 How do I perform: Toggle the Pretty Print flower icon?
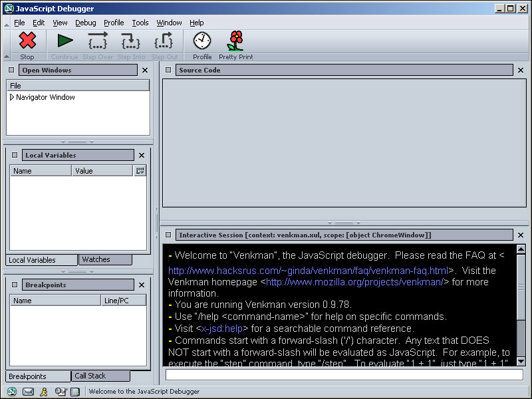tap(235, 41)
